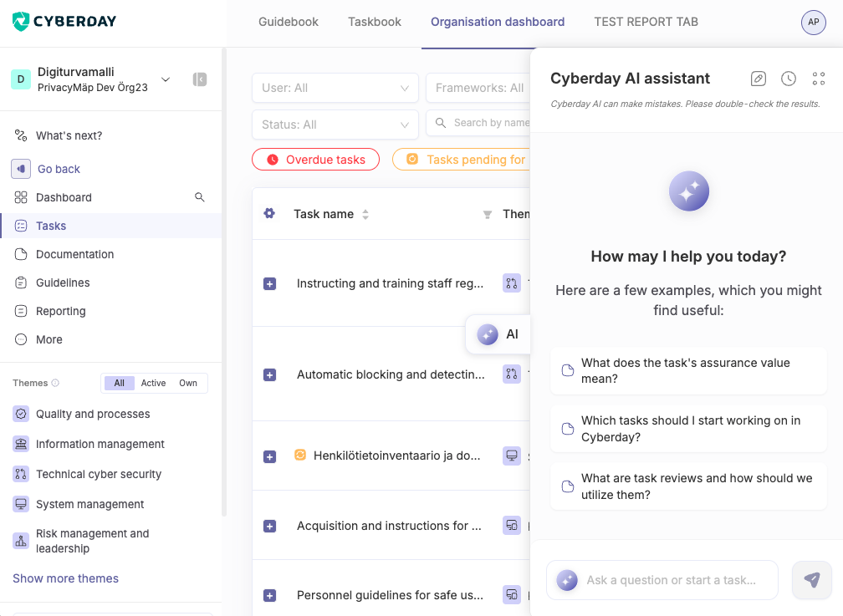Screen dimensions: 843x616
Task: Collapse the sidebar with the panel icon
Action: pos(200,79)
